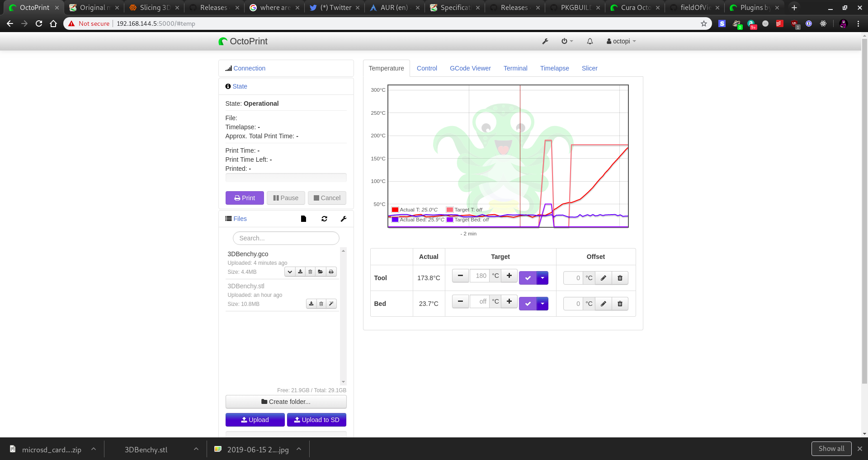
Task: Slice 3DBenchy.stl with magic wand
Action: pyautogui.click(x=331, y=304)
